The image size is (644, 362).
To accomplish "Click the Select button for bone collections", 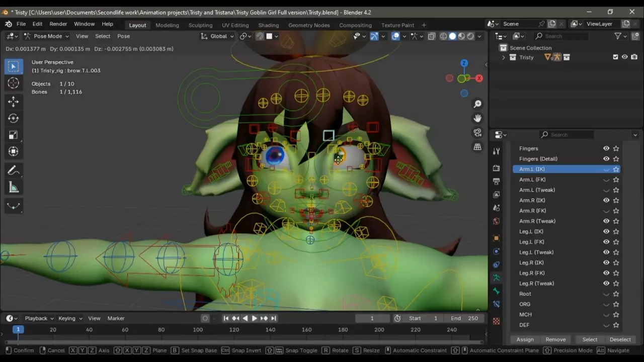I will 590,339.
